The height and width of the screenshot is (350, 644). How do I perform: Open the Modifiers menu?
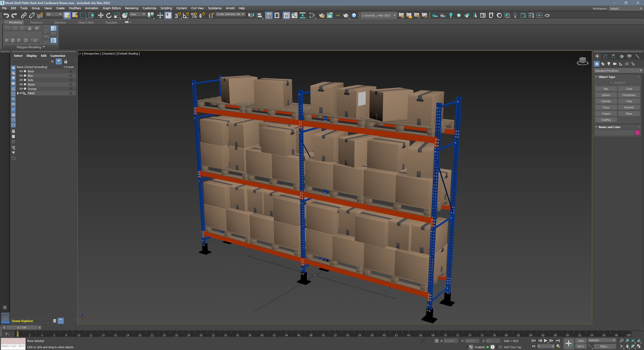74,8
